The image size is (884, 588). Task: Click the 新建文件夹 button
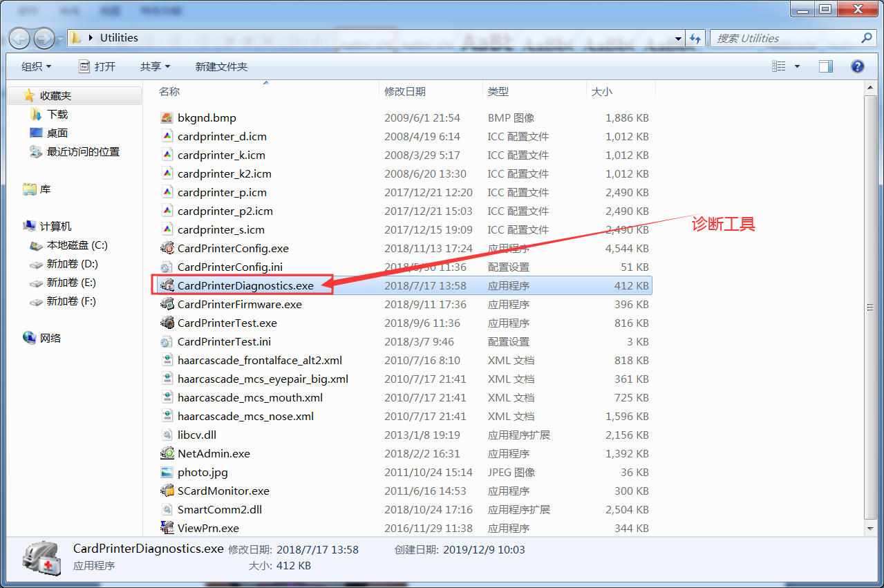[x=221, y=66]
